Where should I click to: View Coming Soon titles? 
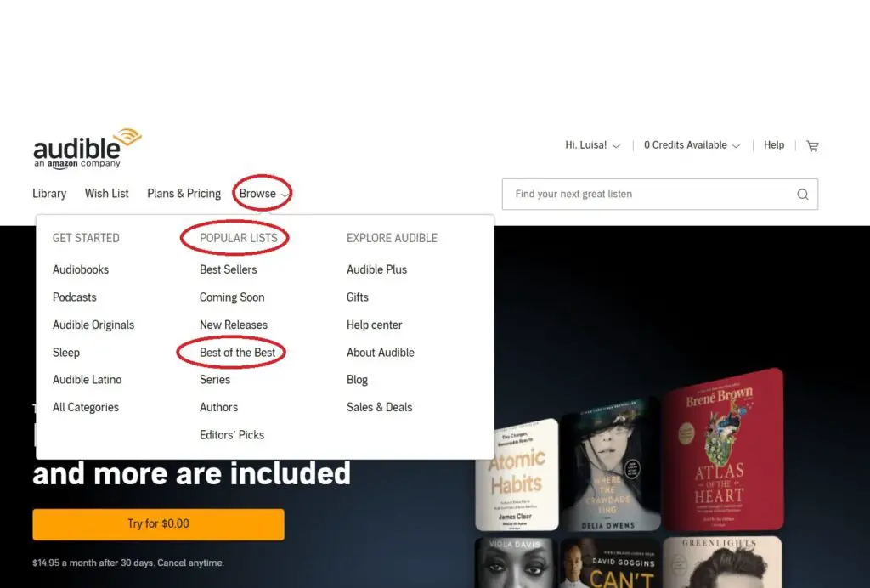[x=232, y=297]
